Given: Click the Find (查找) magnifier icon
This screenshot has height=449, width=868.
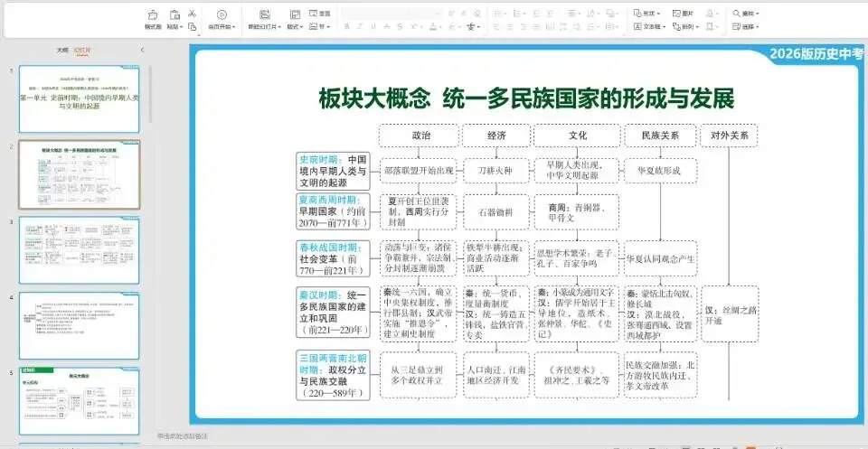Looking at the screenshot, I should pyautogui.click(x=736, y=14).
